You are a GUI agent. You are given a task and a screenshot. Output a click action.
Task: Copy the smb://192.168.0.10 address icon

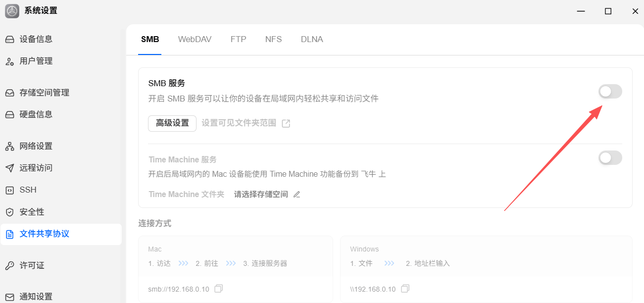pos(219,289)
